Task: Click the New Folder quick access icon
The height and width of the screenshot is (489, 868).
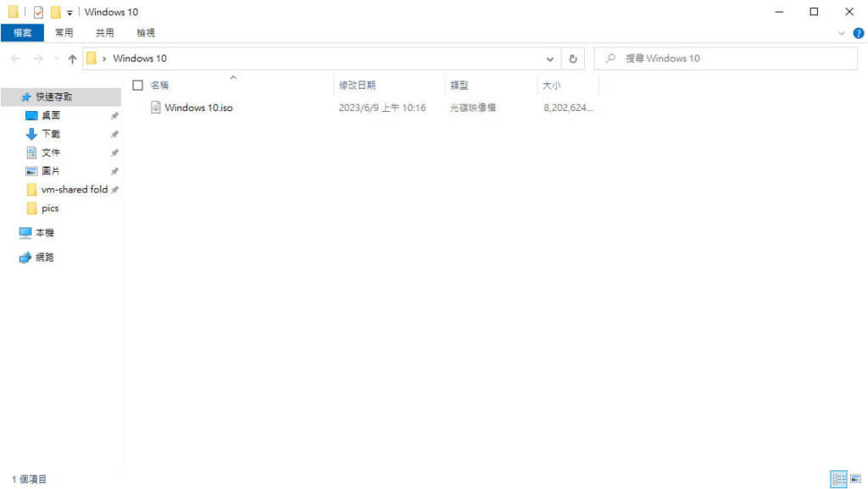Action: (x=55, y=12)
